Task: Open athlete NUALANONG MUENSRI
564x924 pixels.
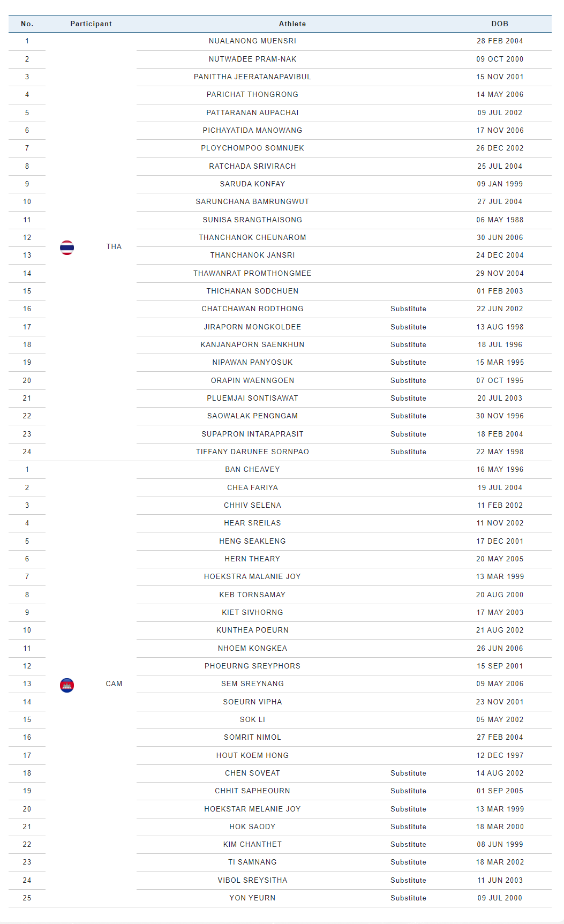Action: [x=252, y=41]
